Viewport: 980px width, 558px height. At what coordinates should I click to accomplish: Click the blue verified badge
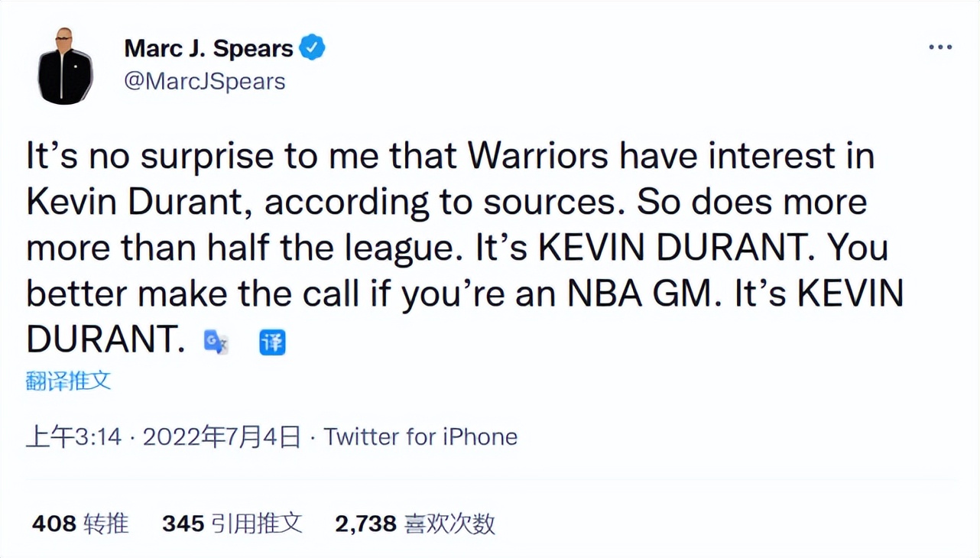tap(312, 47)
